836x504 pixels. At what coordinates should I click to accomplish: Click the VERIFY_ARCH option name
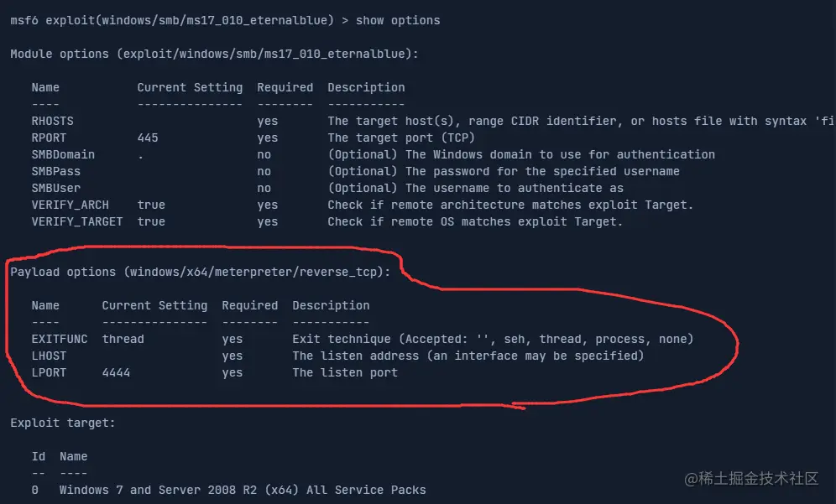[70, 205]
